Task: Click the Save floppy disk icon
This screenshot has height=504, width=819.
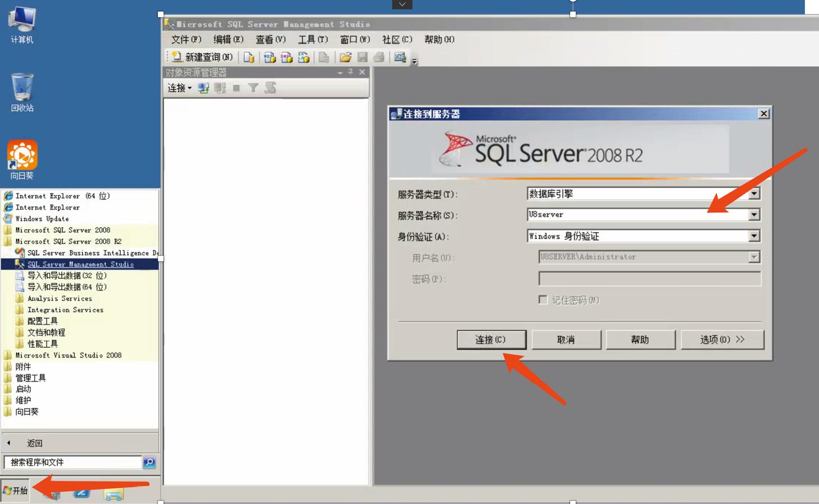Action: pyautogui.click(x=363, y=57)
